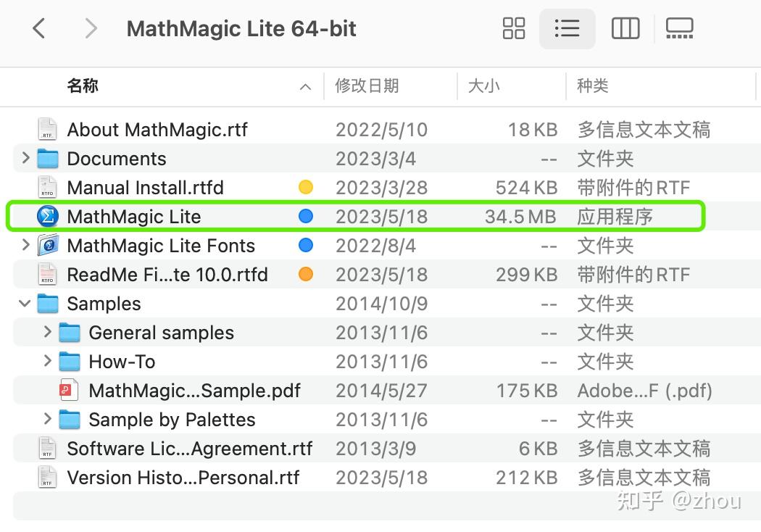Select the MathMagic Lite application name
761x532 pixels.
[x=134, y=217]
